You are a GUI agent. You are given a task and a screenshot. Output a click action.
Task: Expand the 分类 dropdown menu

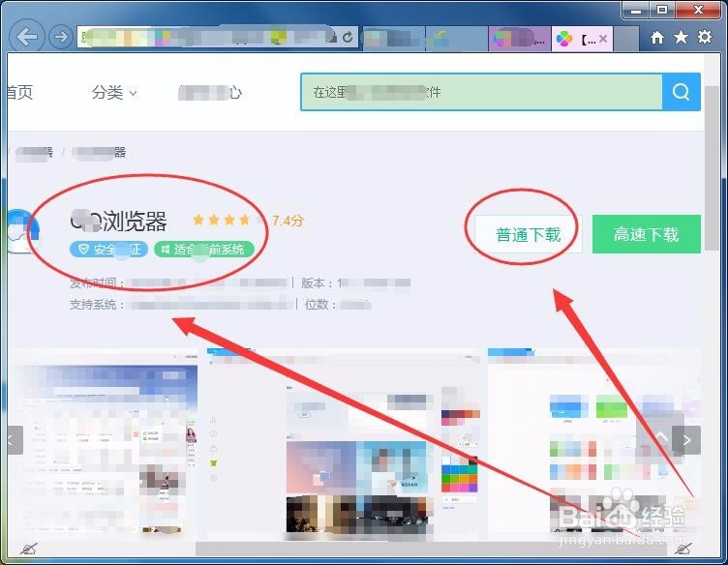pyautogui.click(x=114, y=92)
